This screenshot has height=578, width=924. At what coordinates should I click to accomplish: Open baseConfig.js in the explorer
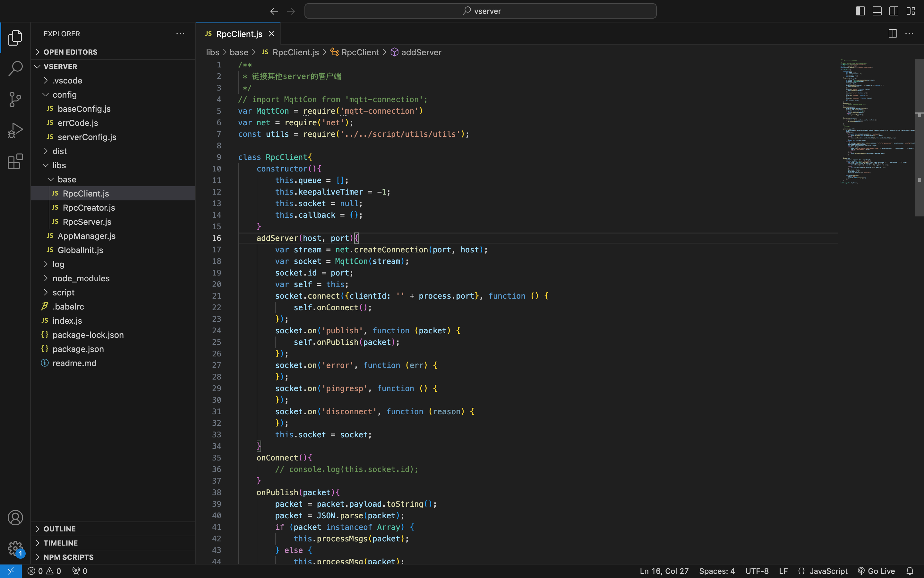pyautogui.click(x=113, y=109)
